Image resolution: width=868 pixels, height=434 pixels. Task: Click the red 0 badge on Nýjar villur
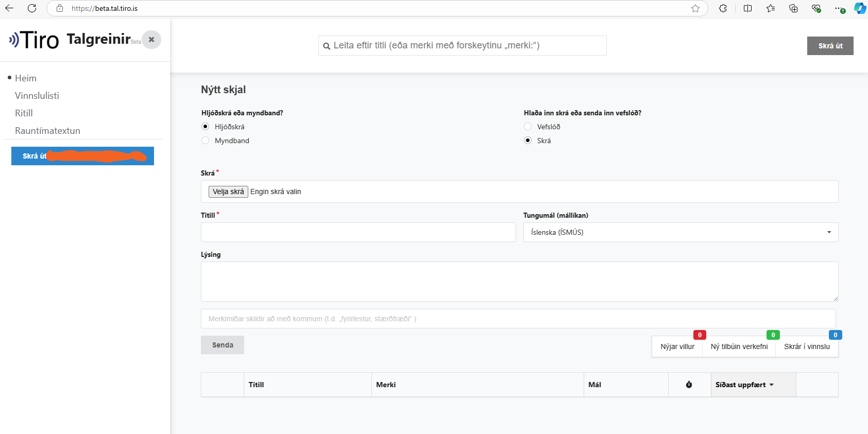[x=700, y=335]
